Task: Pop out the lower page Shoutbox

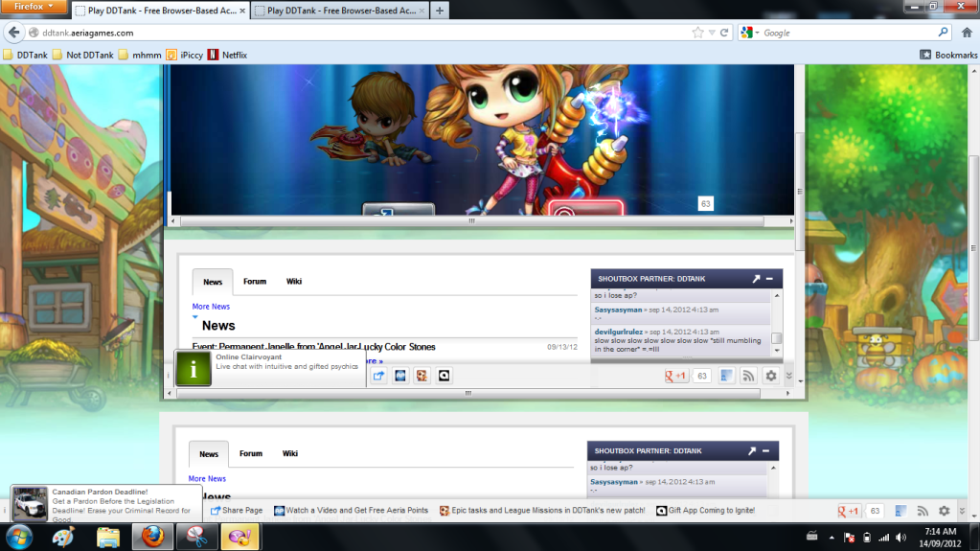Action: click(752, 451)
